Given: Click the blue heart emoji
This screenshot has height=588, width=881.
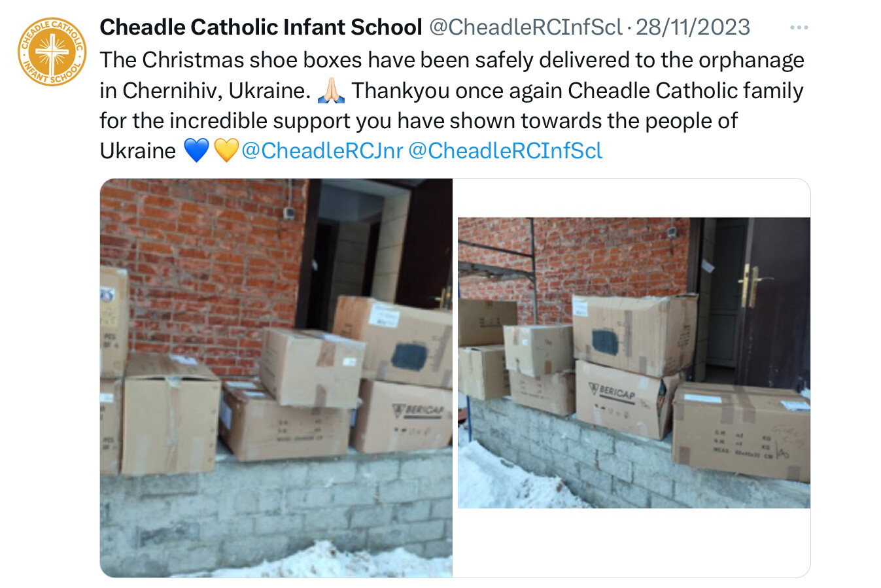Looking at the screenshot, I should pyautogui.click(x=196, y=150).
